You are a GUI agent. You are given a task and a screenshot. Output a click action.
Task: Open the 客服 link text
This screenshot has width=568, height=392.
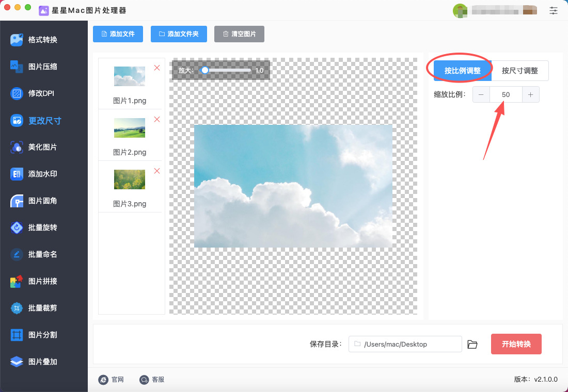click(159, 380)
